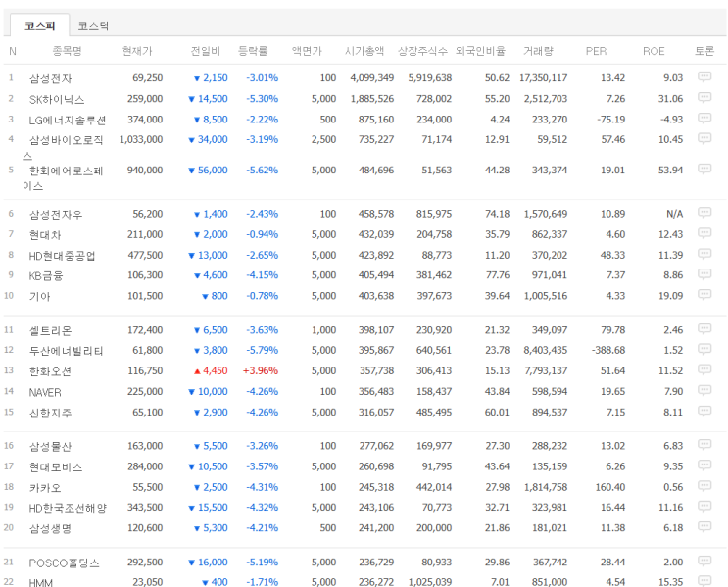Open discussion icon for 삼성생명
Image resolution: width=728 pixels, height=587 pixels.
(704, 526)
